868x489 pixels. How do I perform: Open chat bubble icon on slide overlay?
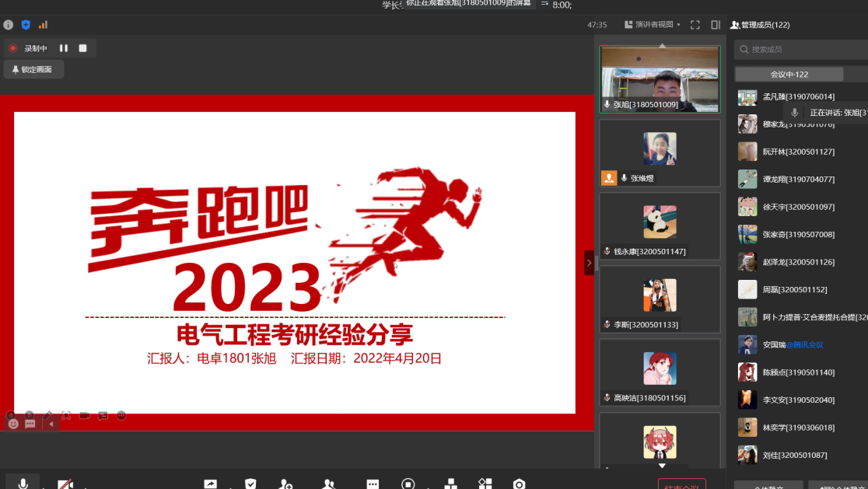30,424
